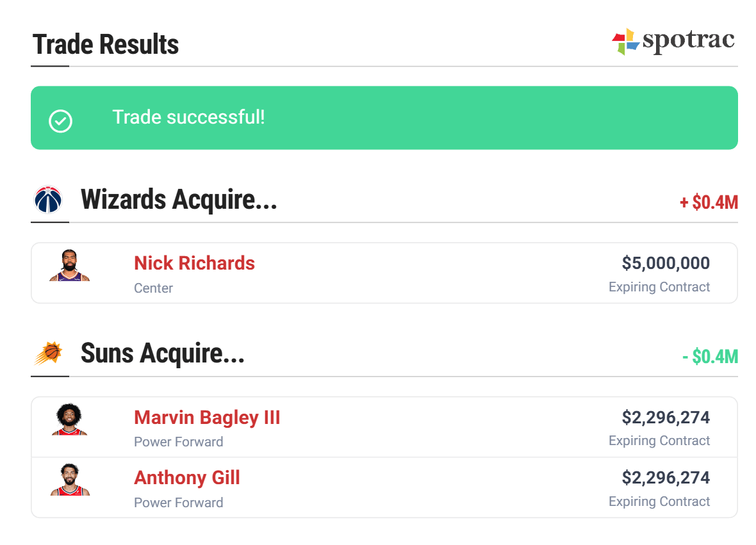Open Marvin Bagley III player link
The width and height of the screenshot is (756, 545).
tap(207, 418)
